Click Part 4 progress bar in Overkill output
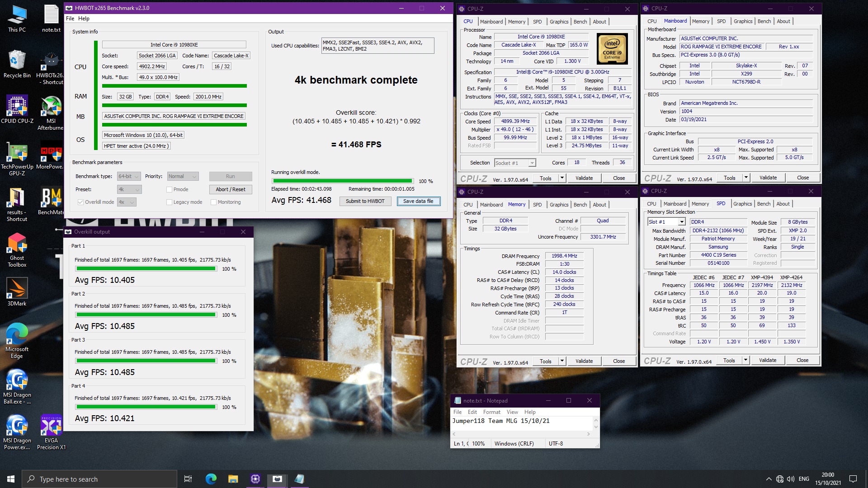Screen dimensions: 868x488 tap(146, 407)
